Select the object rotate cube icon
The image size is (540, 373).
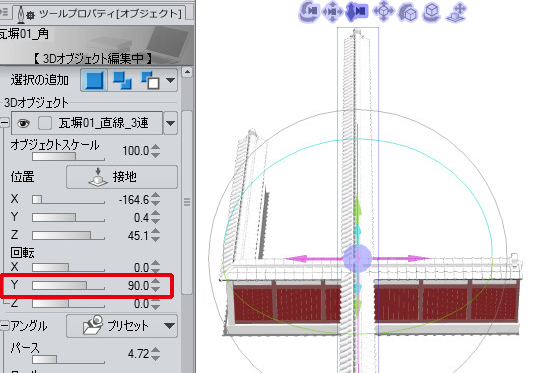click(x=408, y=12)
